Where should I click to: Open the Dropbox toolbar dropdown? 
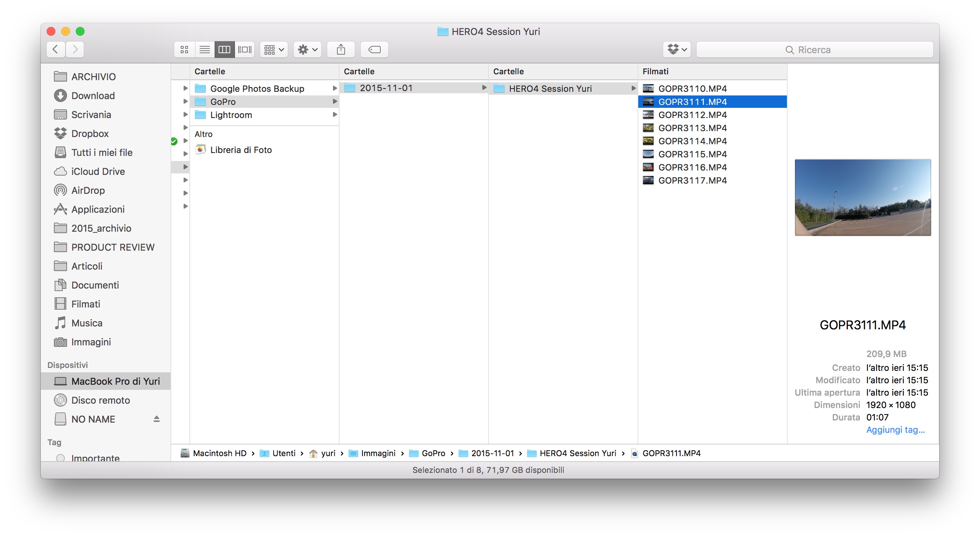677,50
